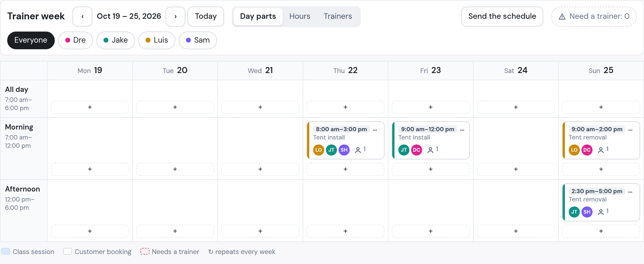Click LO avatar on Sunday morning Tent removal
This screenshot has width=644, height=264.
coord(574,150)
